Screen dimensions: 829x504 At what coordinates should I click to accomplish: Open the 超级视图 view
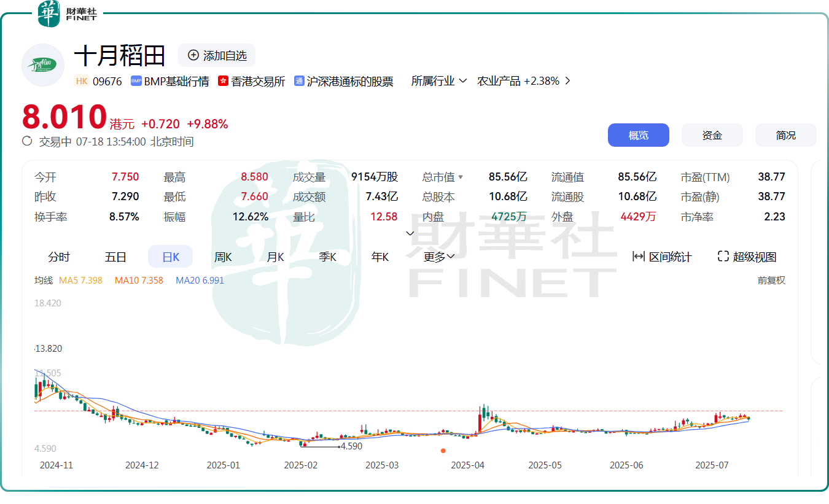click(x=747, y=257)
